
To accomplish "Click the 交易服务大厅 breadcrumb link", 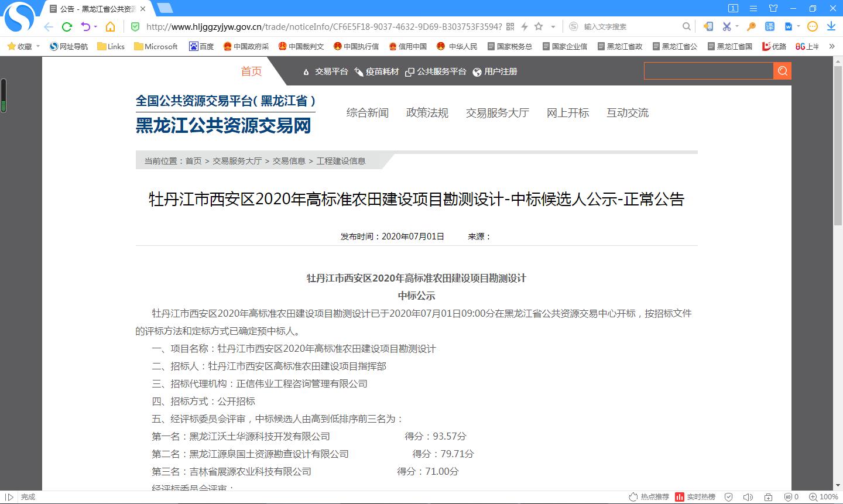I will (237, 161).
